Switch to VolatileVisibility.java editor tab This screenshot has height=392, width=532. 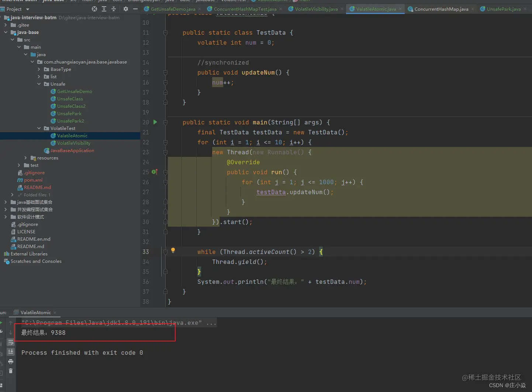pyautogui.click(x=316, y=9)
